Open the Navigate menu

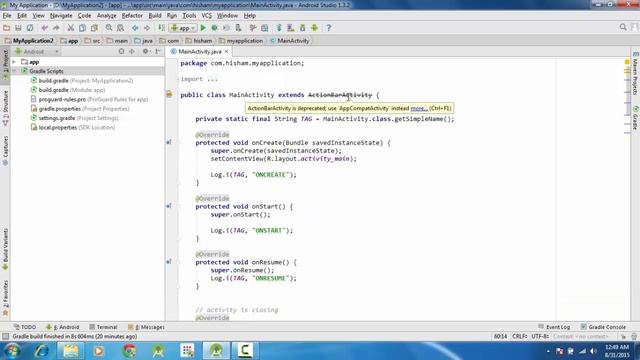point(61,16)
